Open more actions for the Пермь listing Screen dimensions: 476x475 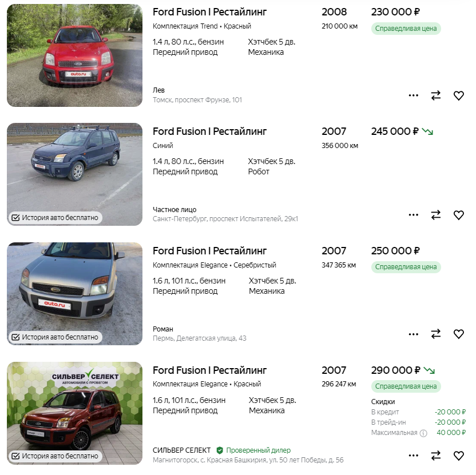click(414, 334)
